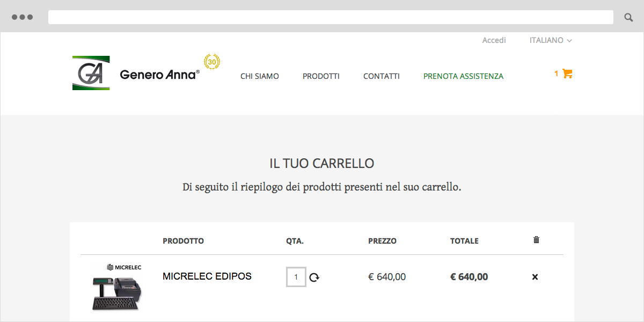Click the browser search magnifier icon
This screenshot has height=322, width=644.
(628, 18)
